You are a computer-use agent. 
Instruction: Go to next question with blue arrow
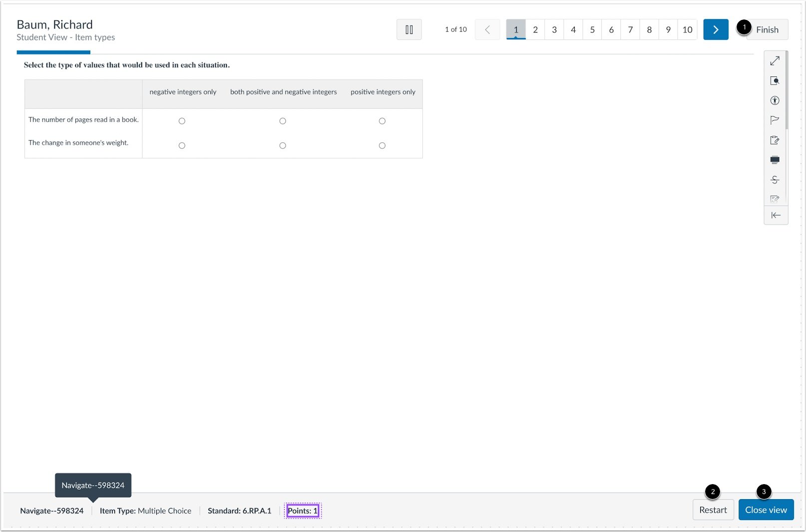point(716,29)
